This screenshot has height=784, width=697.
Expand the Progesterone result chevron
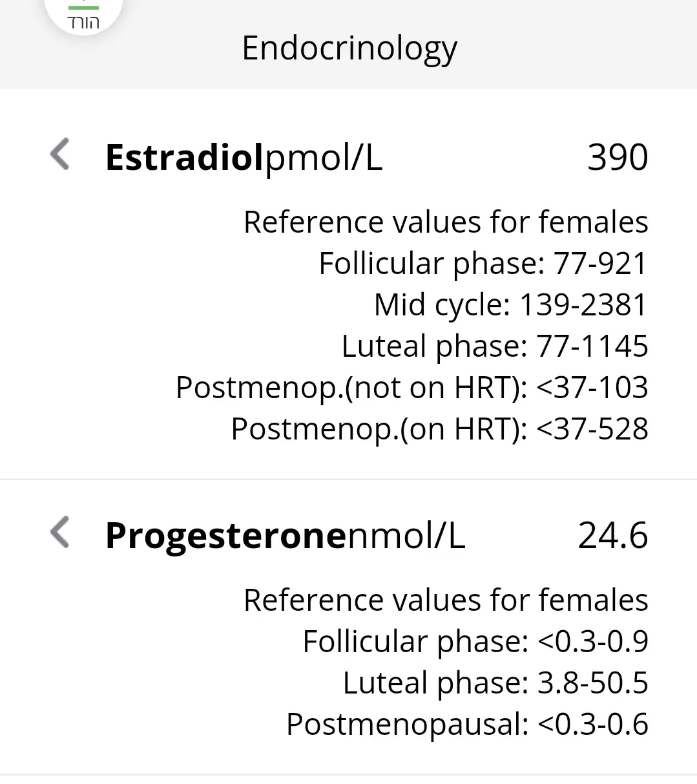(60, 533)
